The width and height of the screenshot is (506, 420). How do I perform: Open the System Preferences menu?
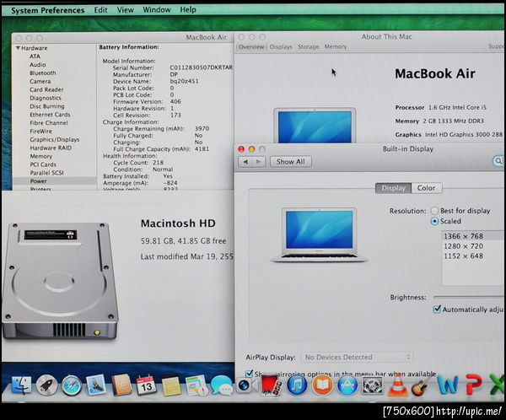pos(48,10)
